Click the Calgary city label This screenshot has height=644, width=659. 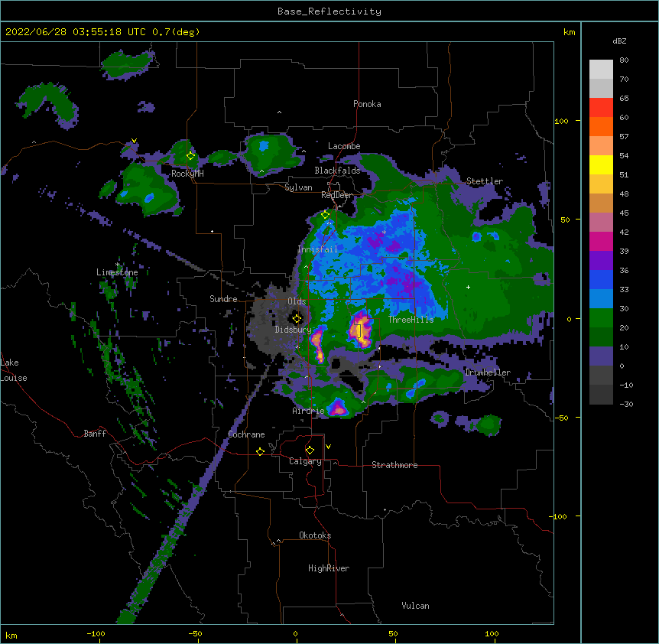(305, 461)
